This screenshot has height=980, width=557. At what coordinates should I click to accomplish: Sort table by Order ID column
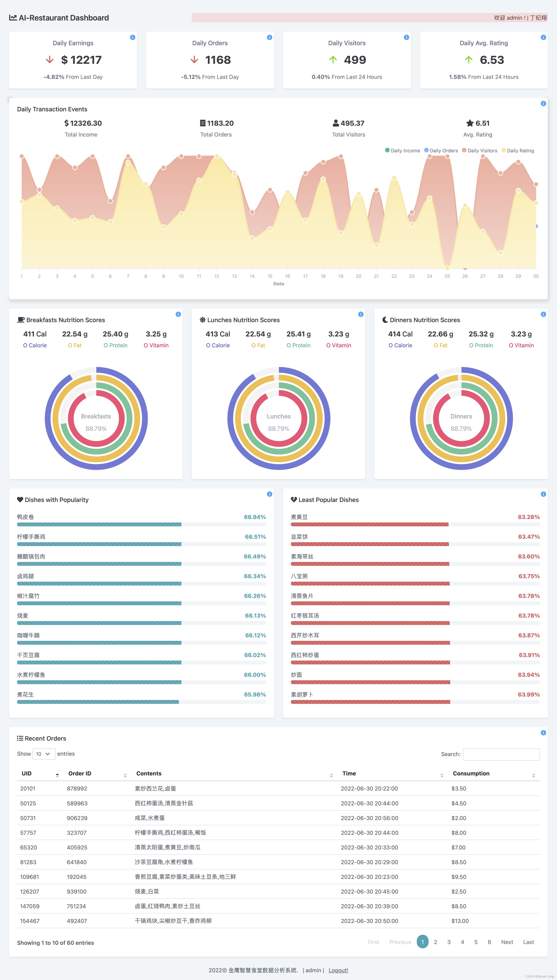[x=97, y=773]
